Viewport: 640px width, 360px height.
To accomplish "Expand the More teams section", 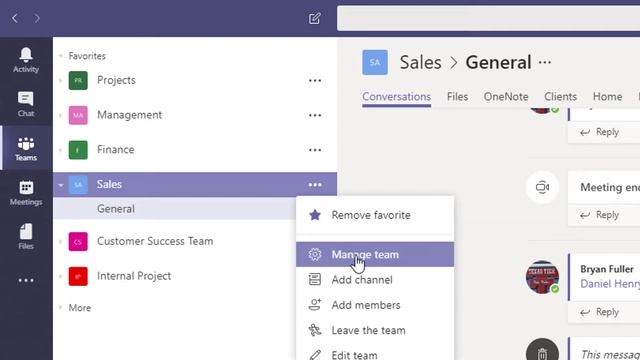I will [x=60, y=307].
